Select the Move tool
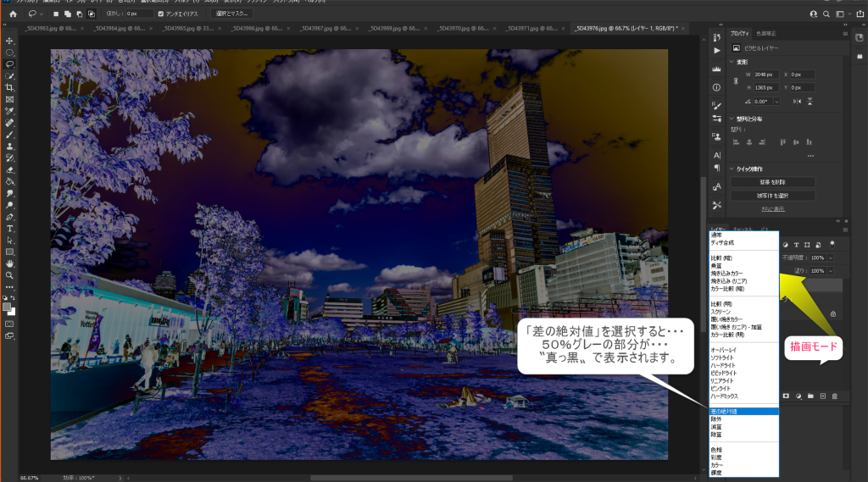868x482 pixels. pos(9,41)
